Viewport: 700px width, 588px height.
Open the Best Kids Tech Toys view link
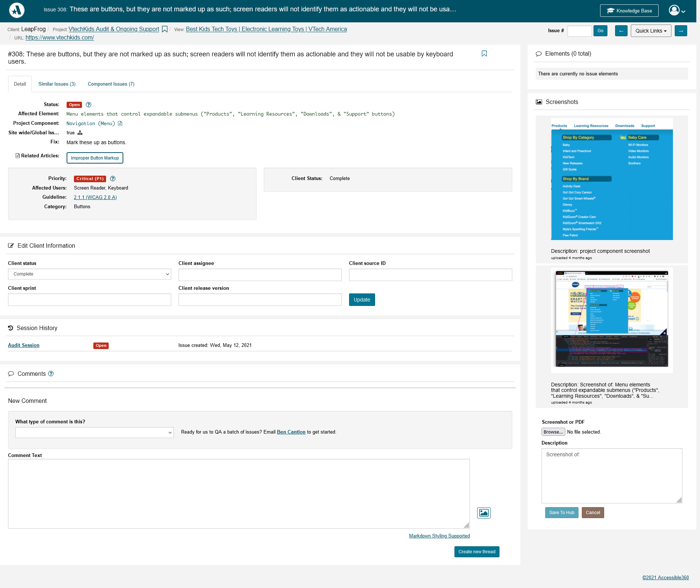click(266, 29)
